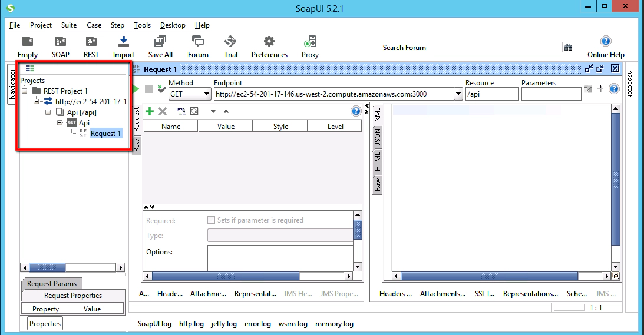Screen dimensions: 644x335
Task: Click the small up-down split arrows below table
Action: tap(148, 207)
